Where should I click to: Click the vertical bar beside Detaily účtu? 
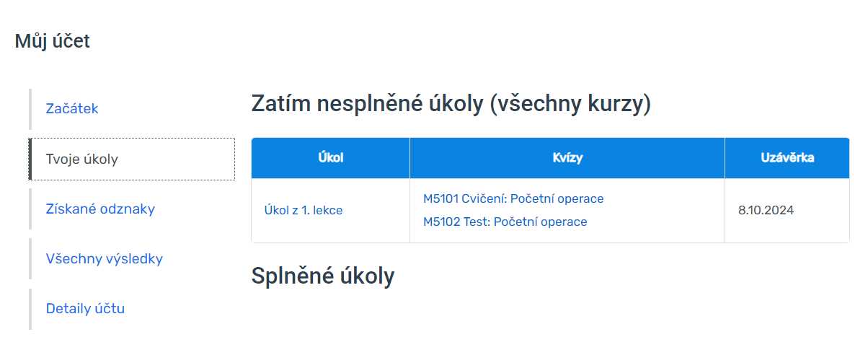[x=30, y=309]
